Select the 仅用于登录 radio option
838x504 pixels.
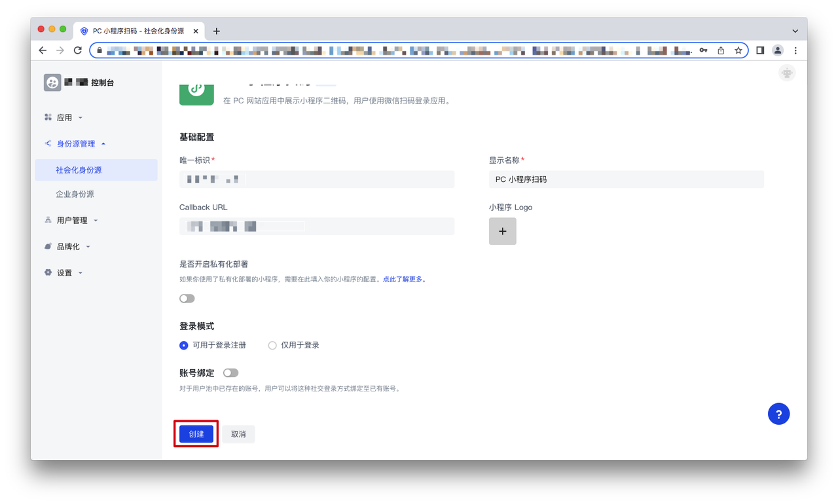coord(272,346)
